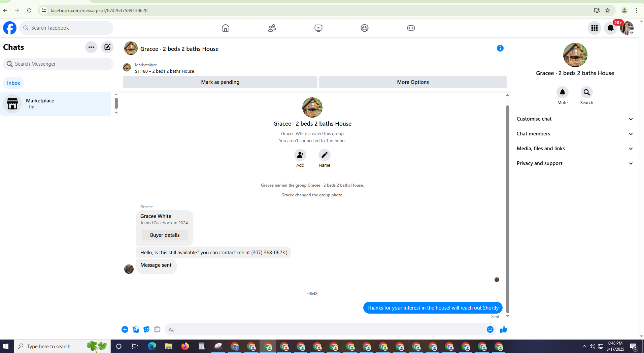This screenshot has height=353, width=644.
Task: Open the Marketplace chat in the list
Action: click(x=56, y=104)
